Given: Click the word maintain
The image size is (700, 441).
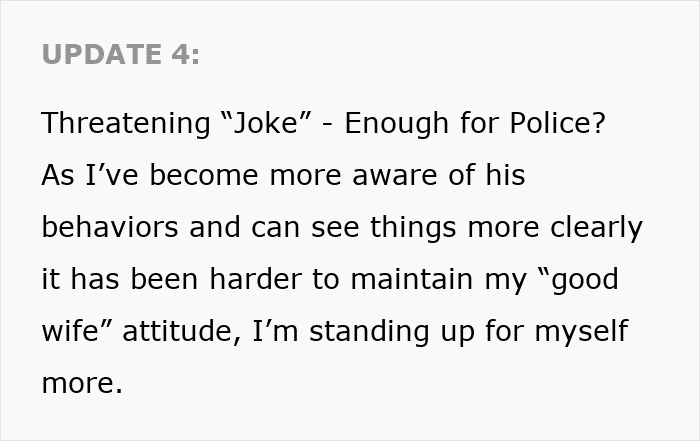Looking at the screenshot, I should click(412, 279).
